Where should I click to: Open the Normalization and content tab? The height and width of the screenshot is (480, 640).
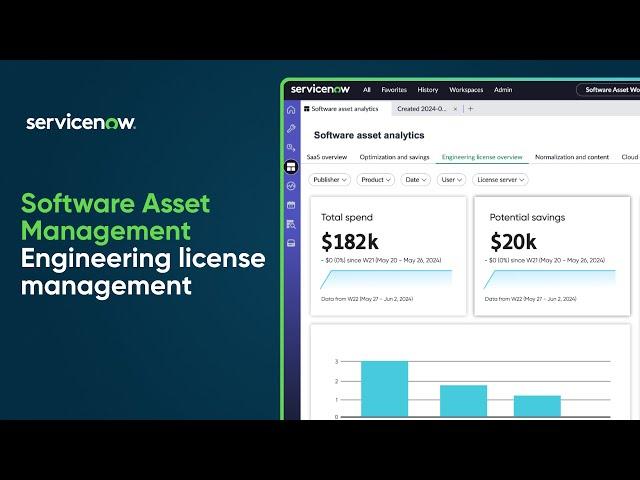click(x=572, y=157)
